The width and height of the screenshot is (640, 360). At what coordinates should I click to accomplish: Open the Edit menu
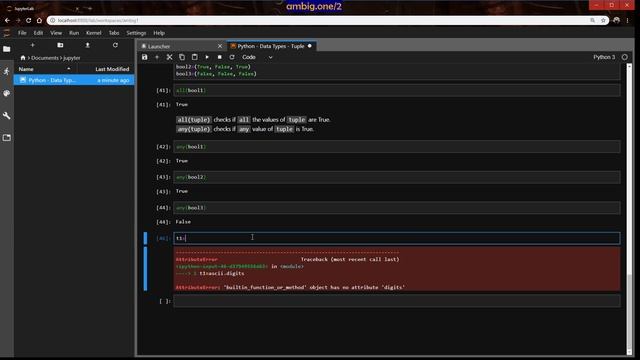point(38,33)
